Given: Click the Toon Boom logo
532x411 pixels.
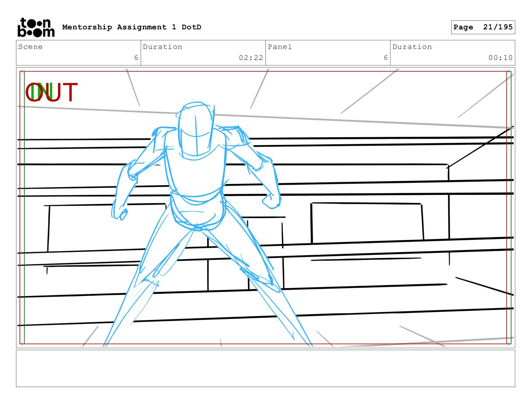Looking at the screenshot, I should pos(36,27).
